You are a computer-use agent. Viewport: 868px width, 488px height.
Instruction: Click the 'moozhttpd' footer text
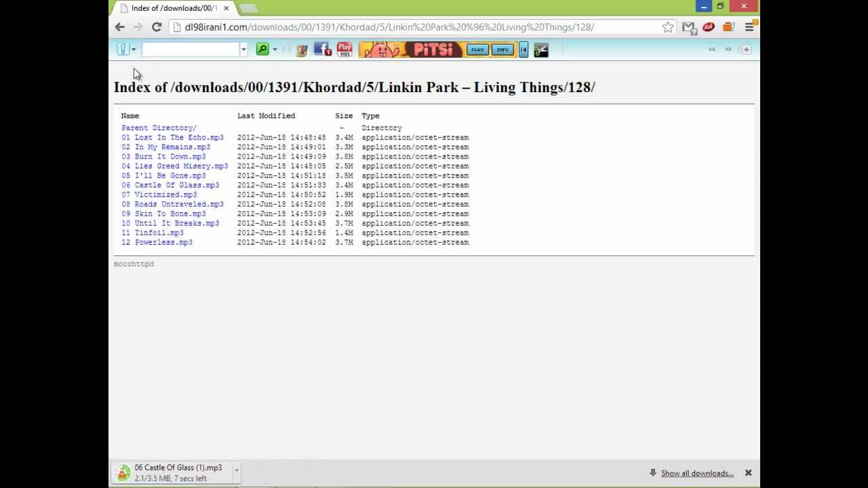click(134, 264)
